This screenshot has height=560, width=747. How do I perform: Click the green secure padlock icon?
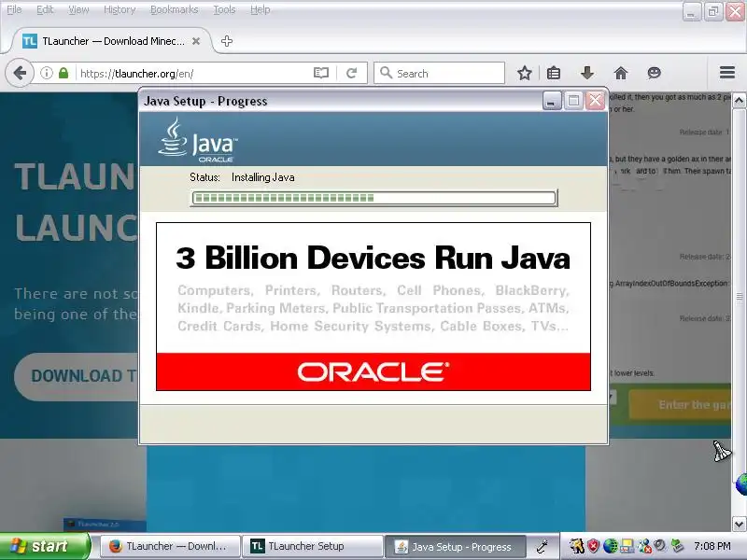pyautogui.click(x=63, y=73)
